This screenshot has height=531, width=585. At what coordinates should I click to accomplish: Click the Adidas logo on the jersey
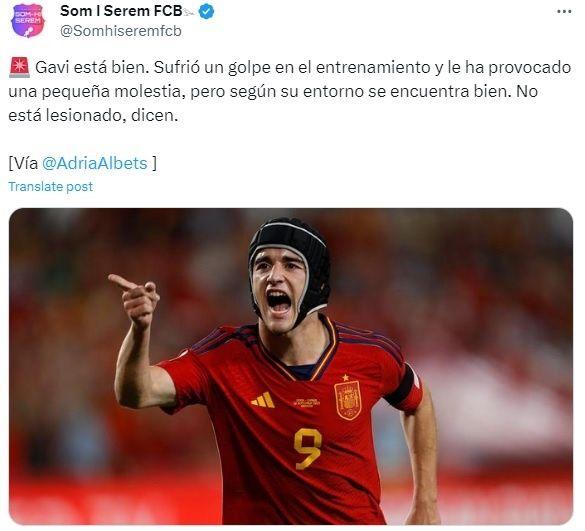(x=263, y=400)
